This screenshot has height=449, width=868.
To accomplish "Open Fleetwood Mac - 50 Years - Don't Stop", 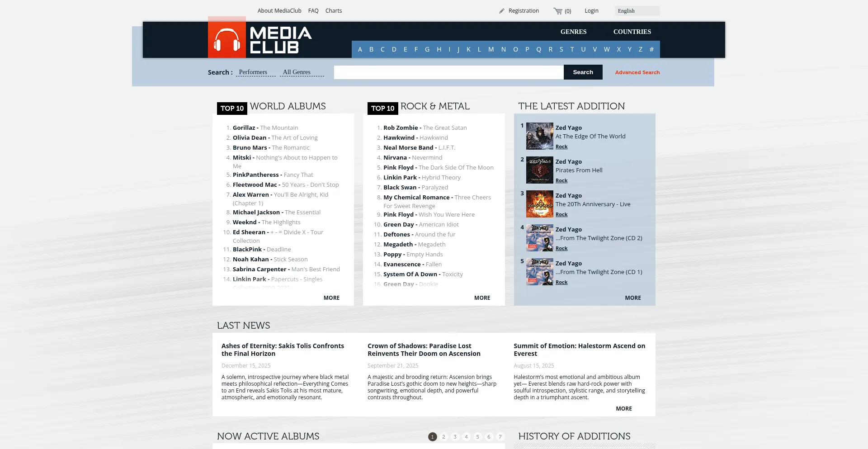I will [x=286, y=185].
